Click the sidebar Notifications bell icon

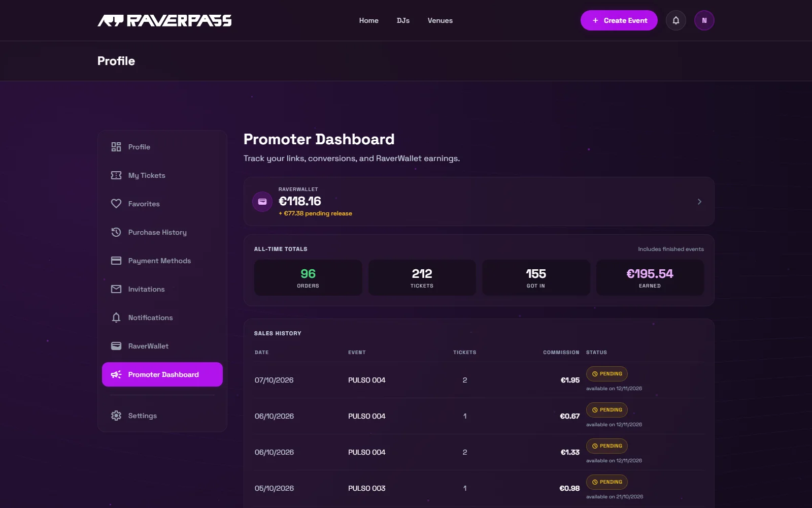tap(116, 317)
